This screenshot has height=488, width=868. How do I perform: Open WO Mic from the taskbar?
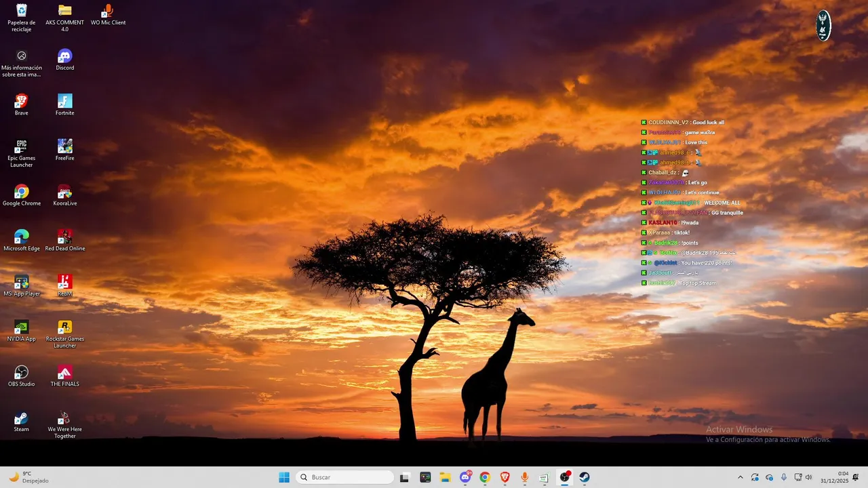[524, 477]
